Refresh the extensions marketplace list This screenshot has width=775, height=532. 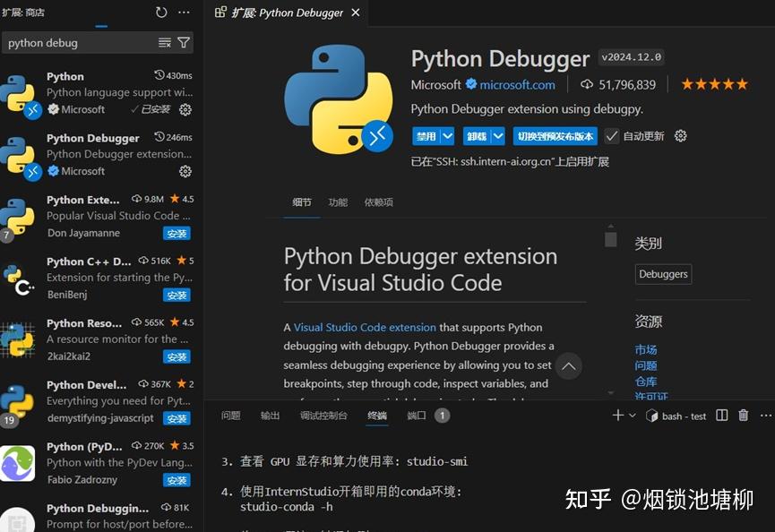pos(161,13)
